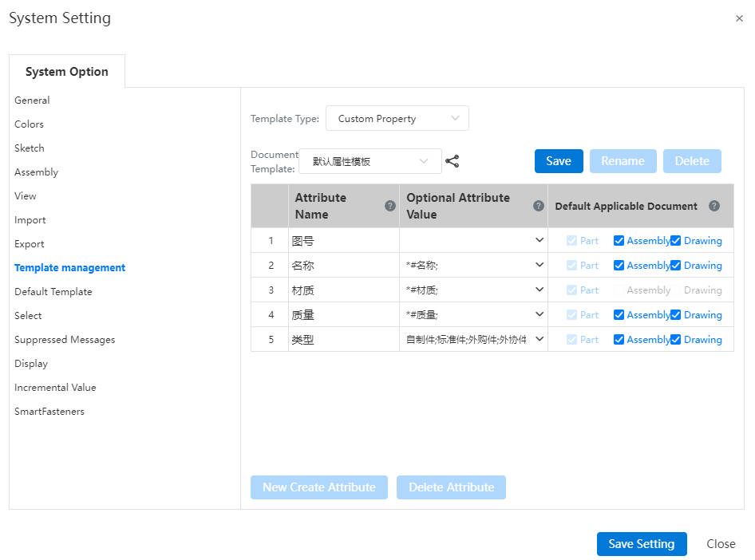
Task: Click the Save Setting button
Action: point(642,544)
